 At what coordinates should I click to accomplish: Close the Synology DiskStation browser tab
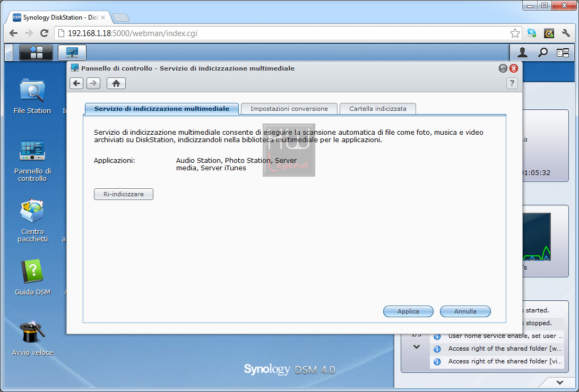(x=103, y=18)
